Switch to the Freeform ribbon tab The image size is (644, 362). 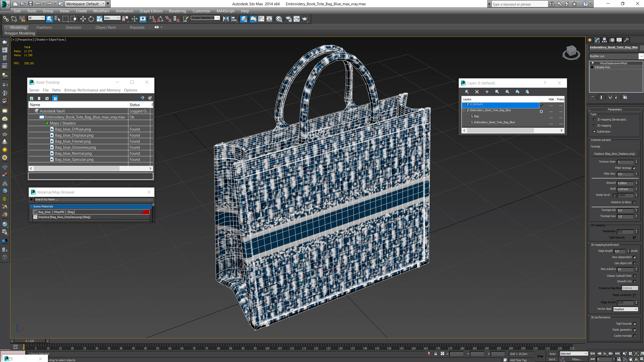[x=44, y=27]
